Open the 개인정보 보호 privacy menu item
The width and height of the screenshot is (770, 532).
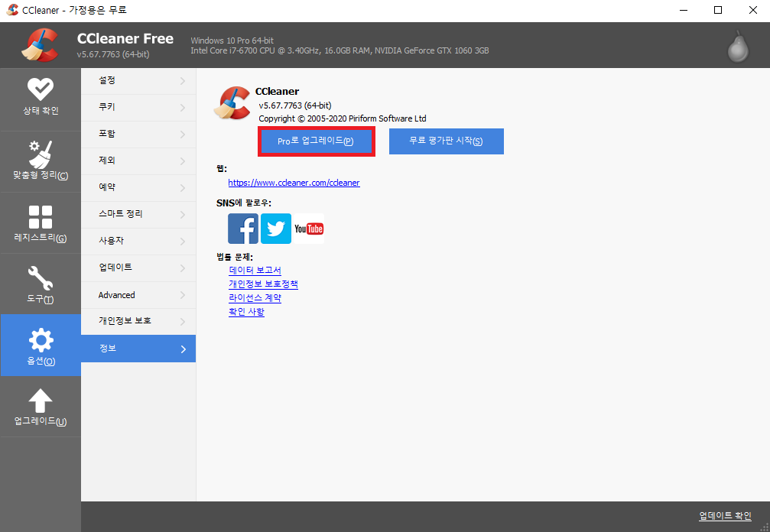138,322
